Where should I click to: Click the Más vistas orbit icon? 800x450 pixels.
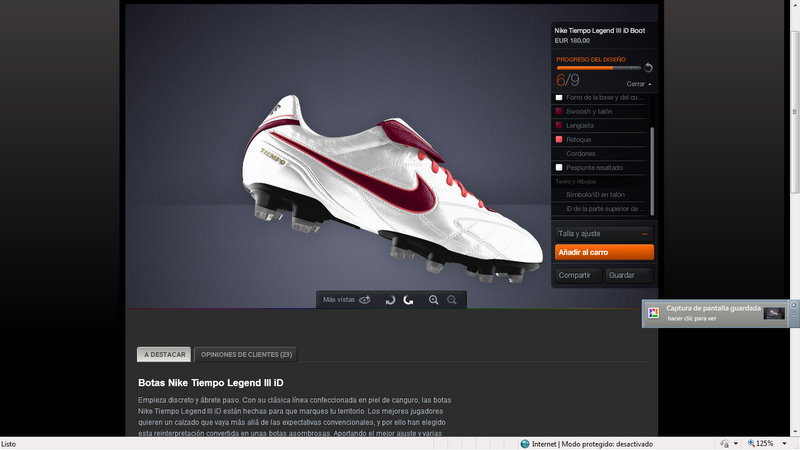pos(365,300)
